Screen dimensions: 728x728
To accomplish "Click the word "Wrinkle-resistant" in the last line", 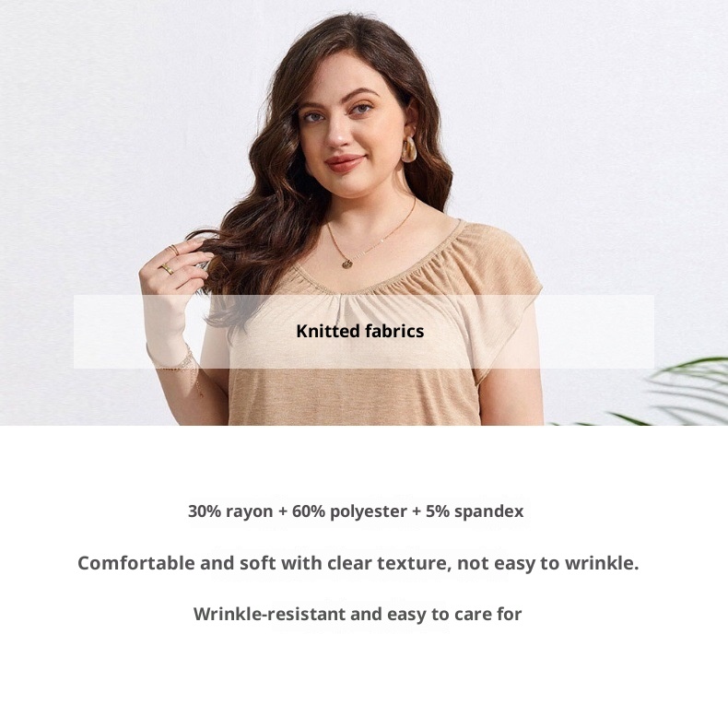I will [x=269, y=615].
